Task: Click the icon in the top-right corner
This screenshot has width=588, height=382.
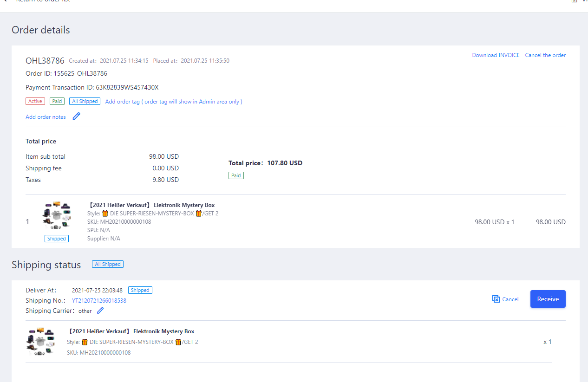Action: click(x=574, y=1)
